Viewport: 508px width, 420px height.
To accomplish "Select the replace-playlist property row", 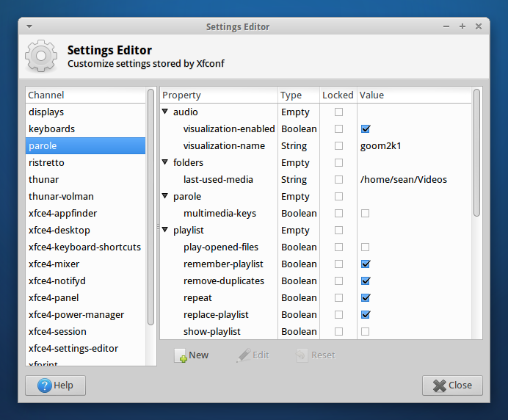I will tap(316, 314).
